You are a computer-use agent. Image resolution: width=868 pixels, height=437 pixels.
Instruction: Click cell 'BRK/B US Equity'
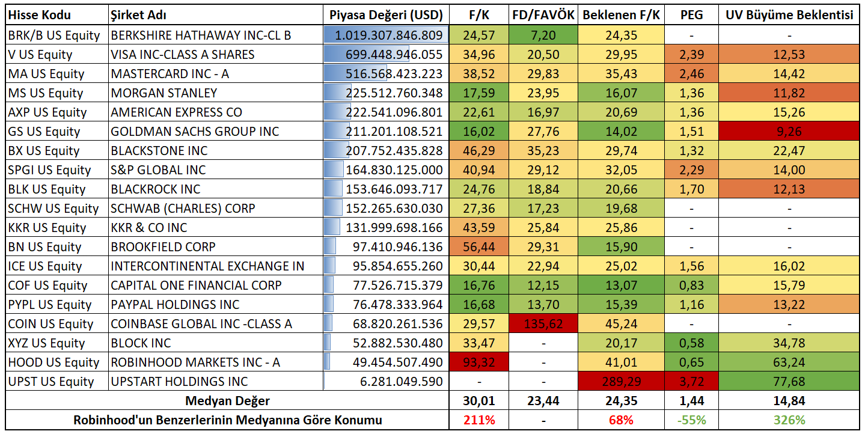pos(57,35)
